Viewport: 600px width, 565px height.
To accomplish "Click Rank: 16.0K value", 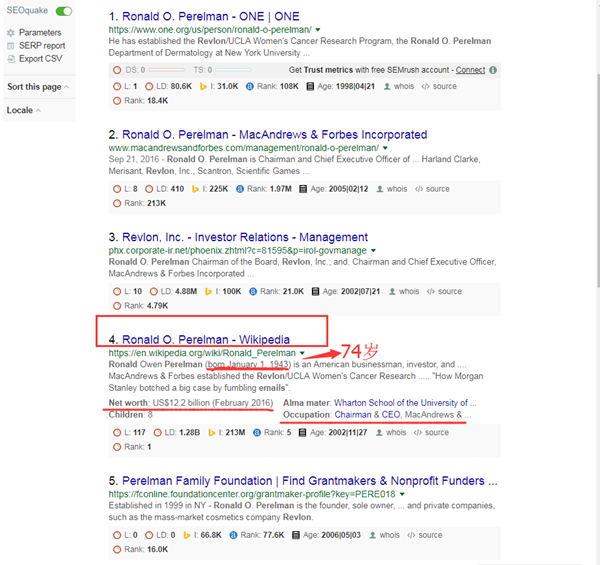I will pyautogui.click(x=157, y=549).
